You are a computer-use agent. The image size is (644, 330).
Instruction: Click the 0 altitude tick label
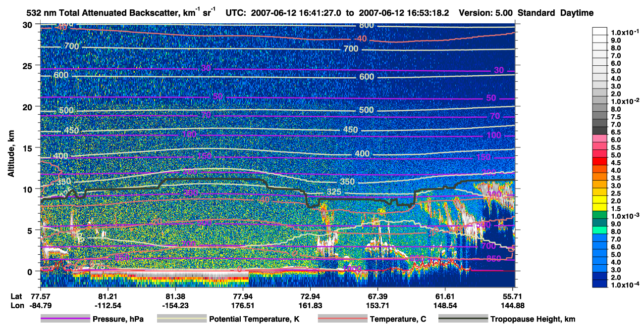31,271
